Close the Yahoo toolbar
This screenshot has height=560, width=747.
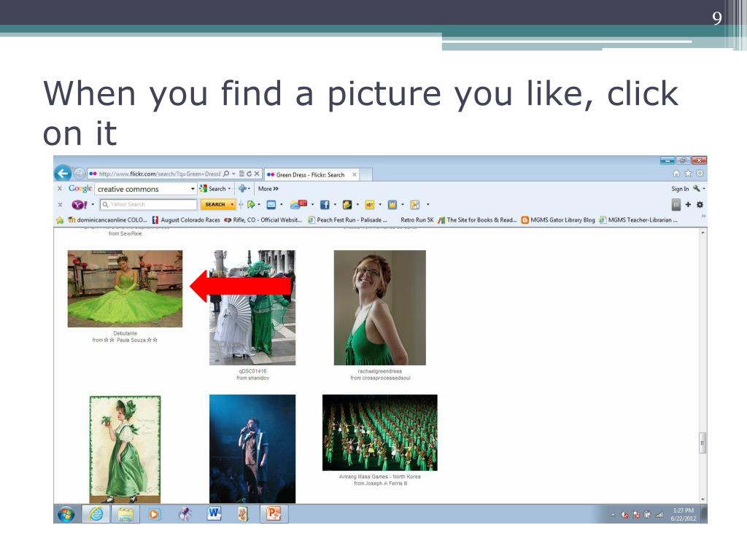tap(60, 205)
